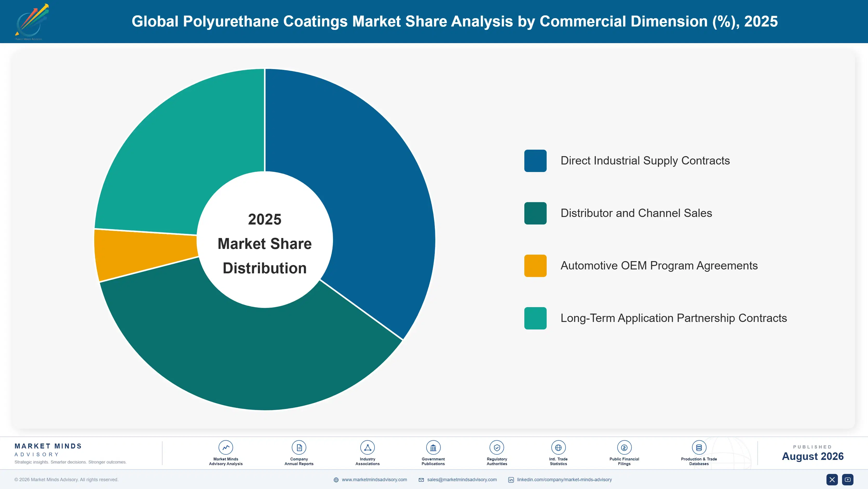868x489 pixels.
Task: Click the orange Automotive OEM Program Agreements swatch
Action: 535,266
